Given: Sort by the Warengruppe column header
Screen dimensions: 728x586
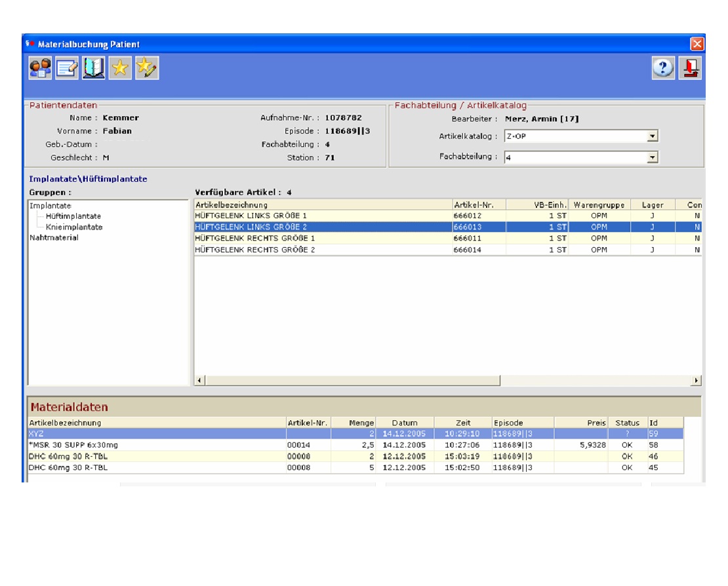Looking at the screenshot, I should click(x=599, y=205).
